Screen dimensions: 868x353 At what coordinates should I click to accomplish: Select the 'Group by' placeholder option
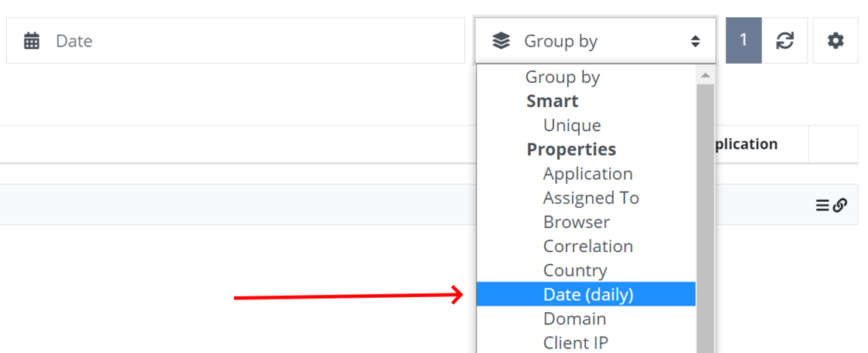pos(586,77)
